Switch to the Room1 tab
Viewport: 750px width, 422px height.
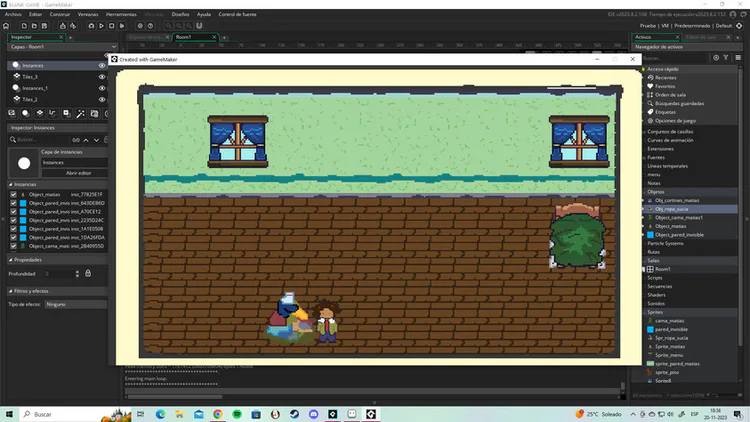[x=184, y=37]
